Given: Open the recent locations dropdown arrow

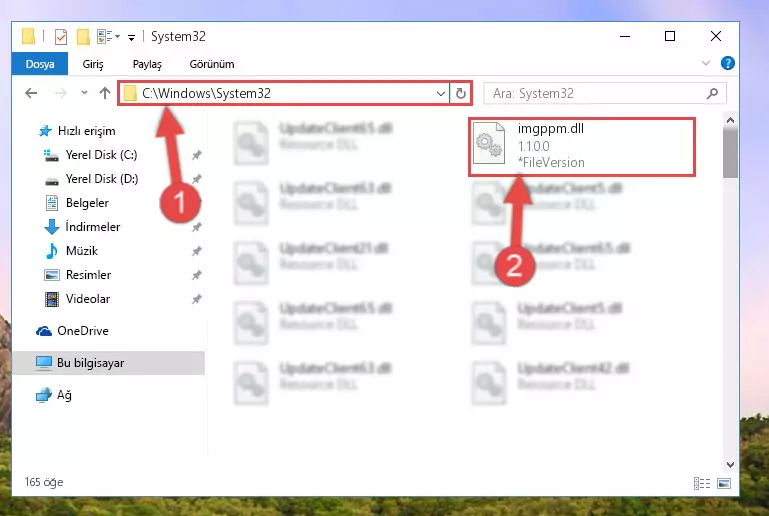Looking at the screenshot, I should click(84, 93).
